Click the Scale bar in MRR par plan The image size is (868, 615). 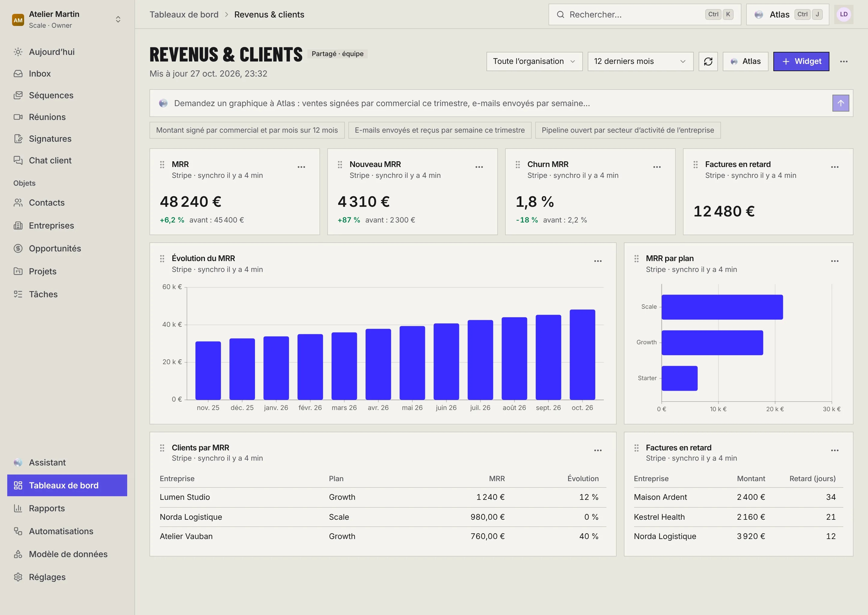pos(722,307)
